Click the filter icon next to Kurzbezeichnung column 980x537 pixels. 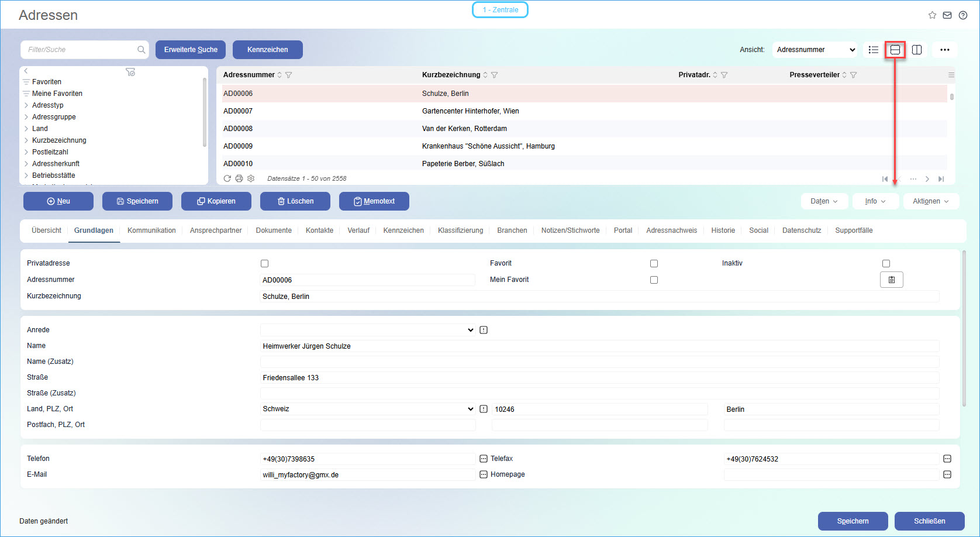(495, 75)
